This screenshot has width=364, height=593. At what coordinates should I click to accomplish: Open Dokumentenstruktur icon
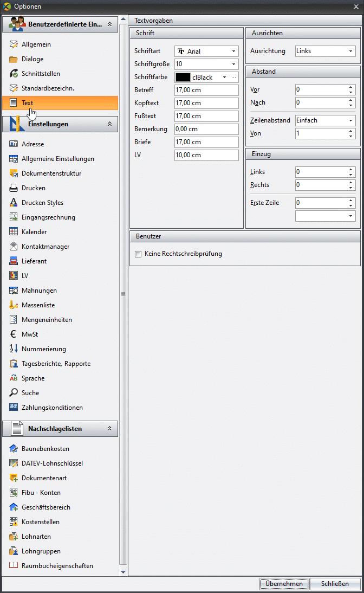click(x=14, y=173)
